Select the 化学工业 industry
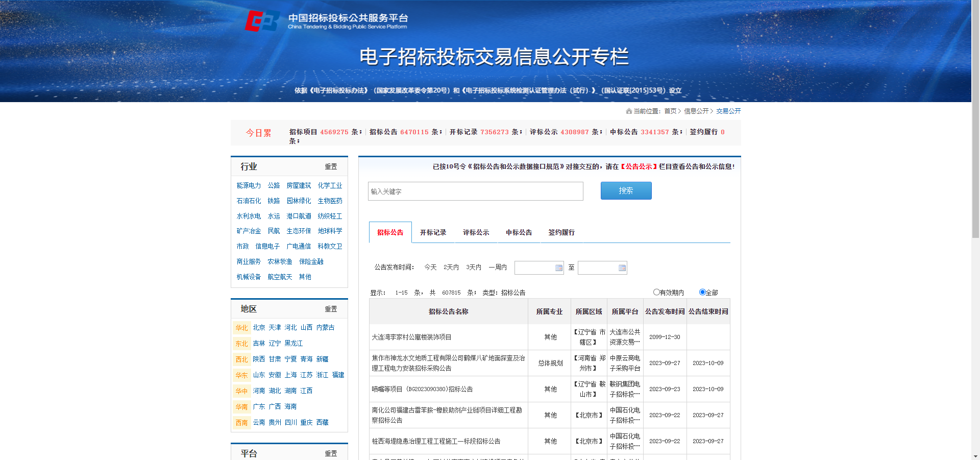 330,185
